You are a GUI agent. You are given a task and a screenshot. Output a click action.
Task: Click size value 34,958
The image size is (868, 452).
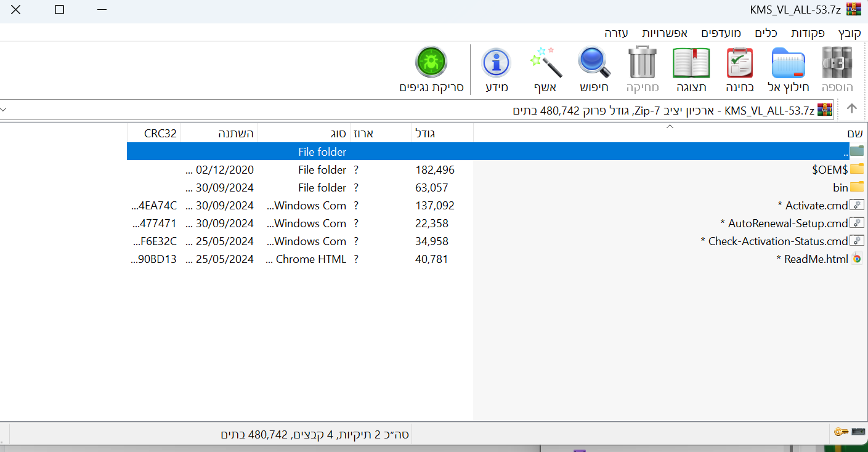pyautogui.click(x=432, y=241)
